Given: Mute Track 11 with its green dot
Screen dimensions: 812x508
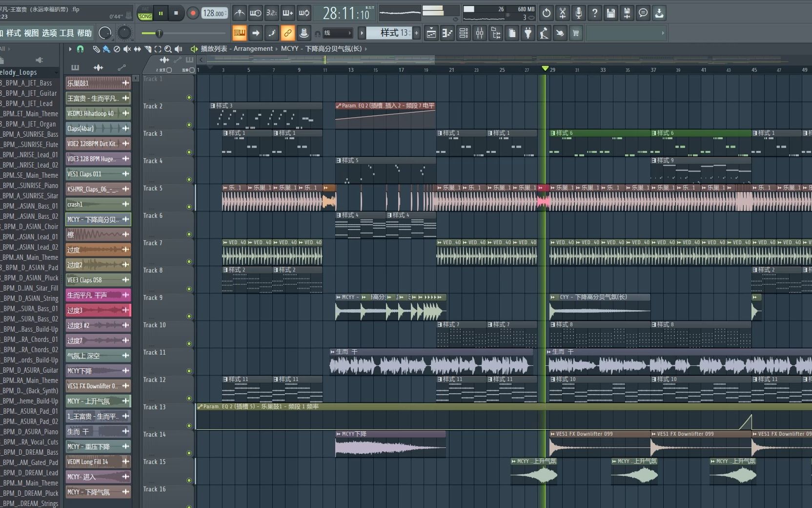Looking at the screenshot, I should pyautogui.click(x=189, y=371).
